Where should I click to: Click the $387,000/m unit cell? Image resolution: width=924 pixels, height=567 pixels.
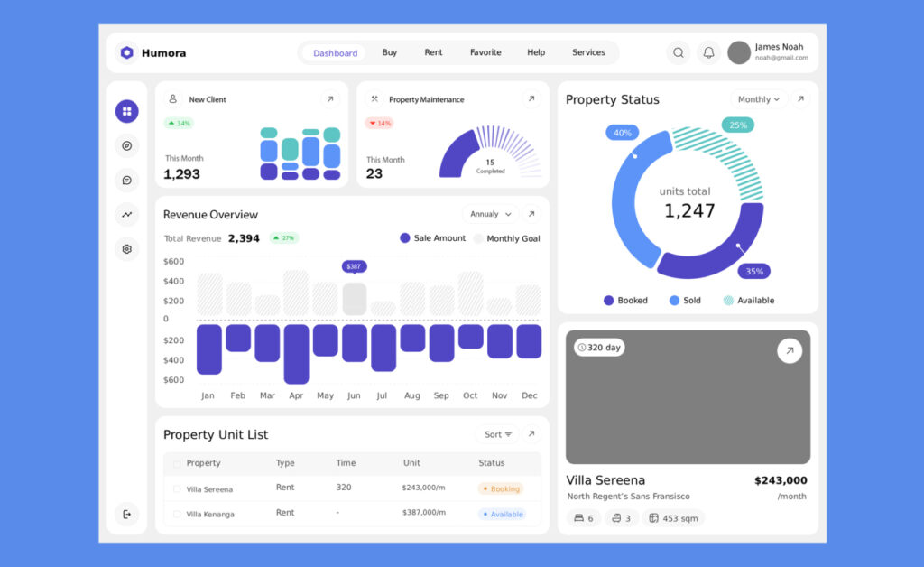(x=424, y=512)
